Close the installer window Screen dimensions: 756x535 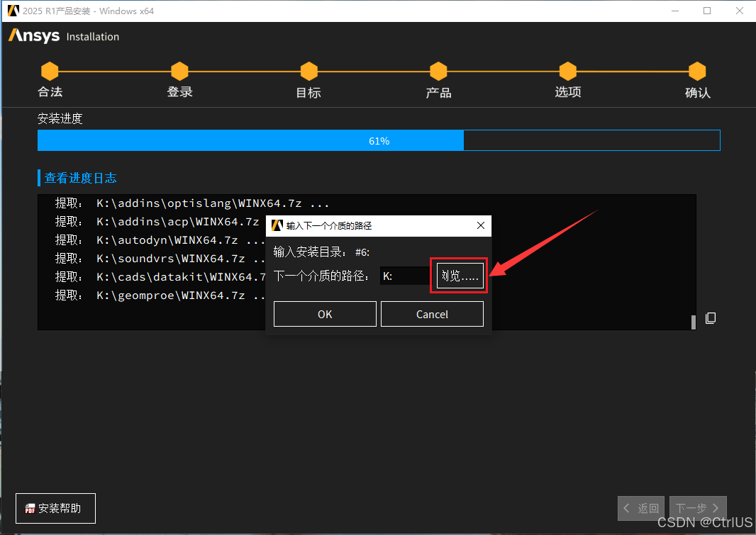tap(740, 11)
